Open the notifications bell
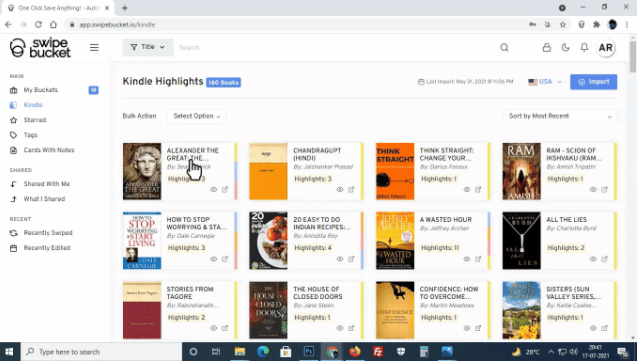This screenshot has height=361, width=637. (x=584, y=48)
